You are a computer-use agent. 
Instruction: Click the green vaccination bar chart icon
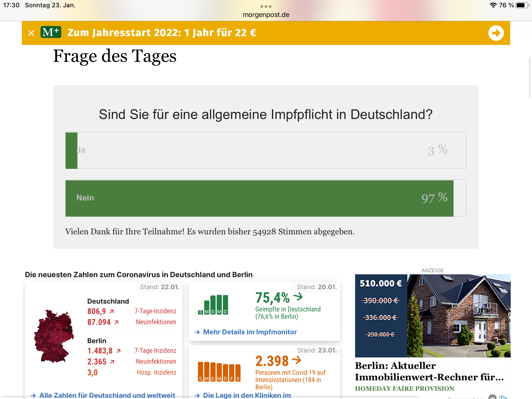213,305
